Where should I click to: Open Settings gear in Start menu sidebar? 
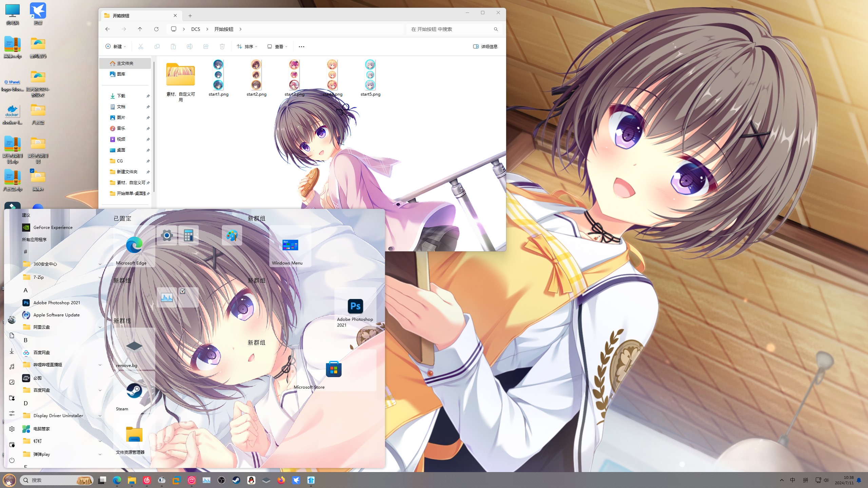[12, 429]
